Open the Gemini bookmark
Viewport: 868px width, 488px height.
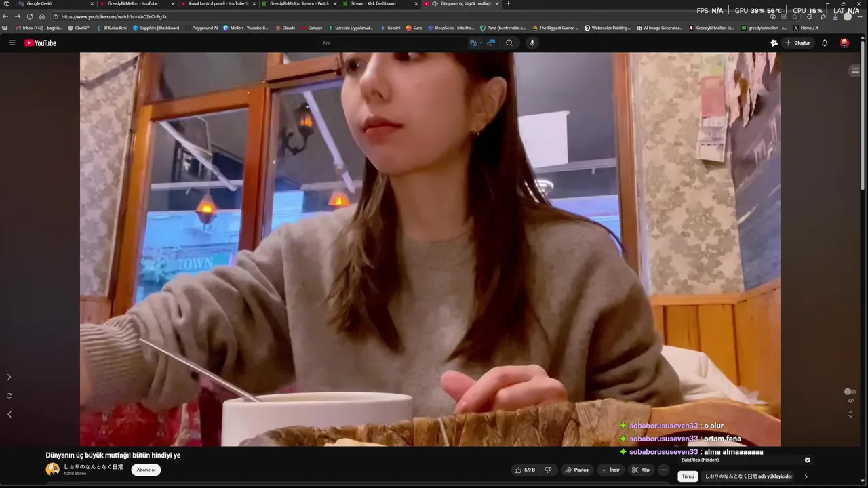[390, 28]
